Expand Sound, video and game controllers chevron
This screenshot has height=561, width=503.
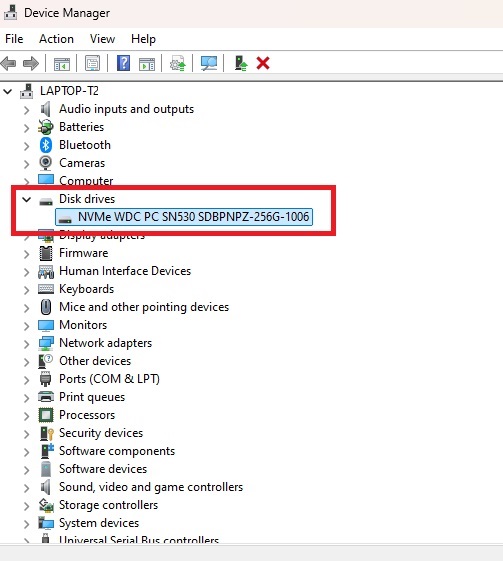click(26, 488)
